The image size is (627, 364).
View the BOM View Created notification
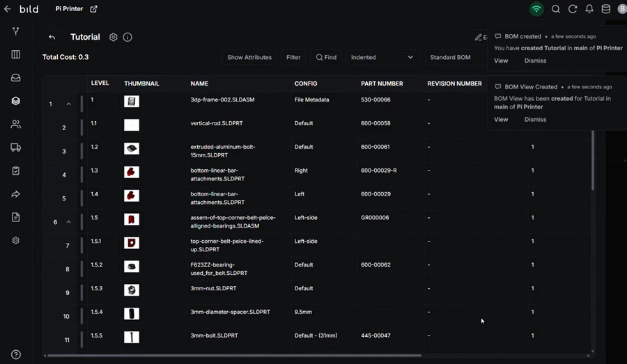[x=501, y=120]
